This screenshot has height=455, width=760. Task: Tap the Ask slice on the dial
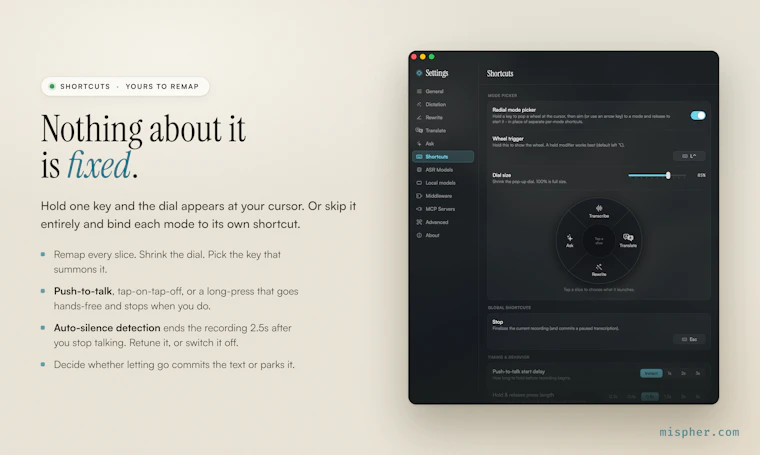coord(570,241)
